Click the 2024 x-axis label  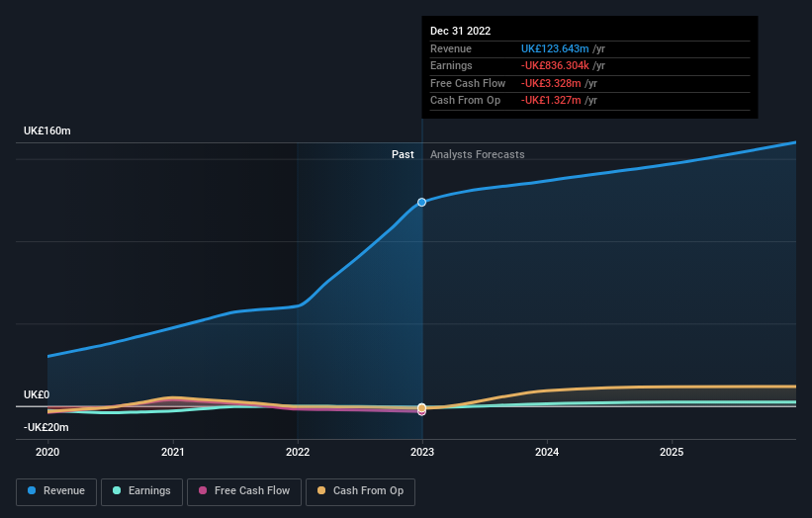pos(547,453)
